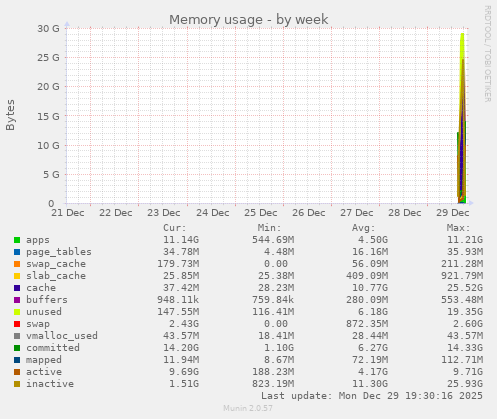
Task: Select the unused legend label
Action: coord(44,312)
